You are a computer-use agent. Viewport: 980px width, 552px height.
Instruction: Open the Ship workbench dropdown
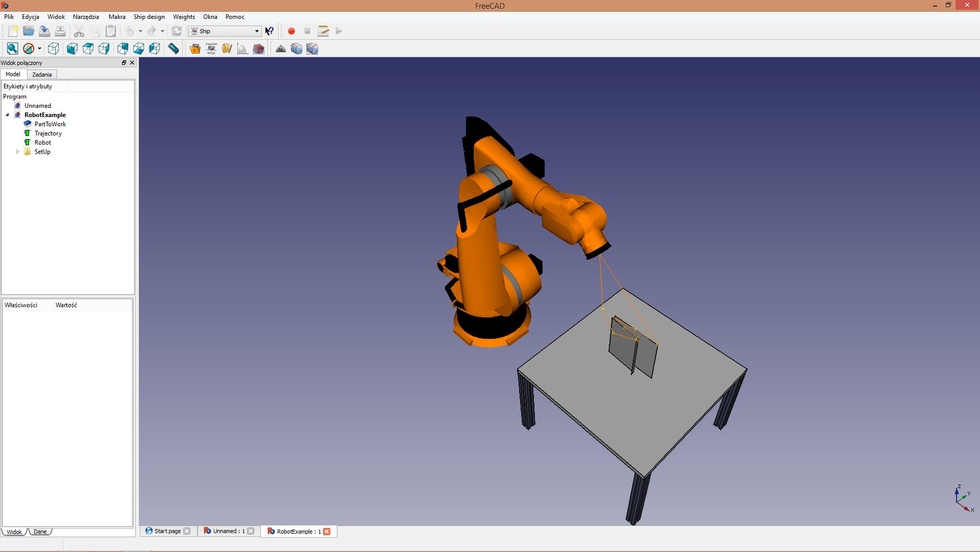coord(224,31)
